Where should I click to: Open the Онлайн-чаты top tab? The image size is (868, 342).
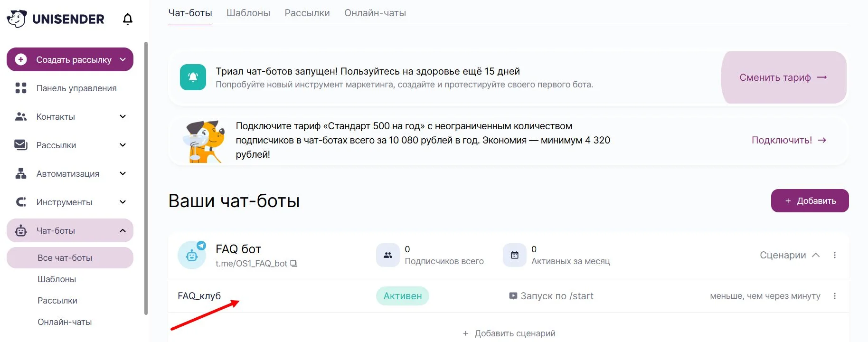375,13
